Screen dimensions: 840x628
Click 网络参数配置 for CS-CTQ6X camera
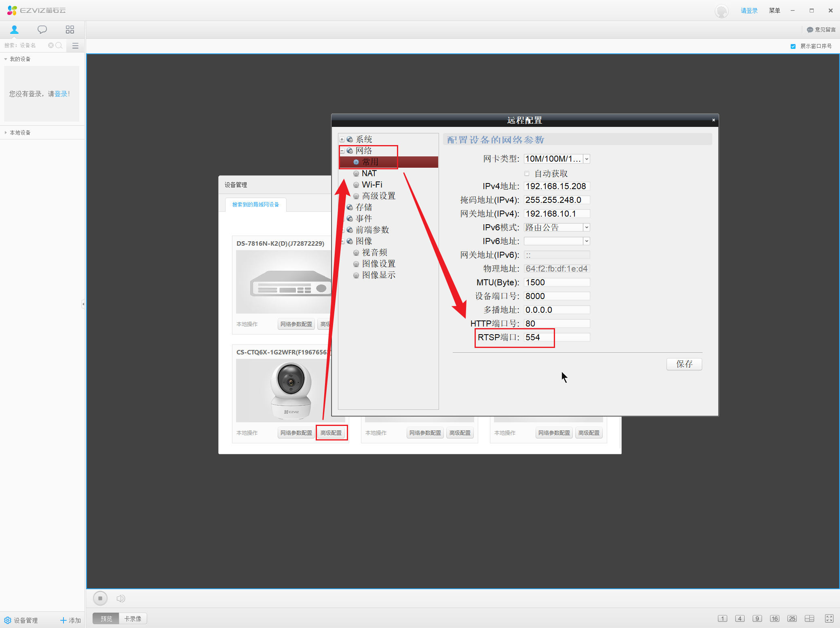[x=296, y=433]
